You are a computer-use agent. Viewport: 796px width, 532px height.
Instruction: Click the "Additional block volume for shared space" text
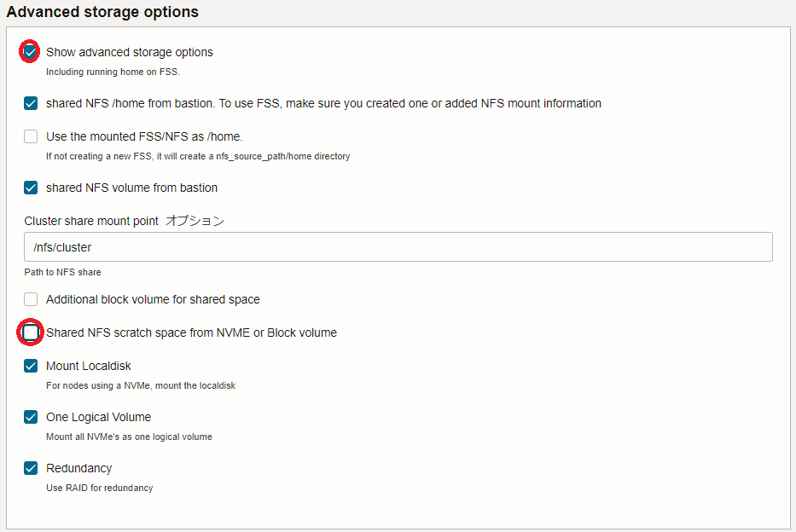click(153, 299)
